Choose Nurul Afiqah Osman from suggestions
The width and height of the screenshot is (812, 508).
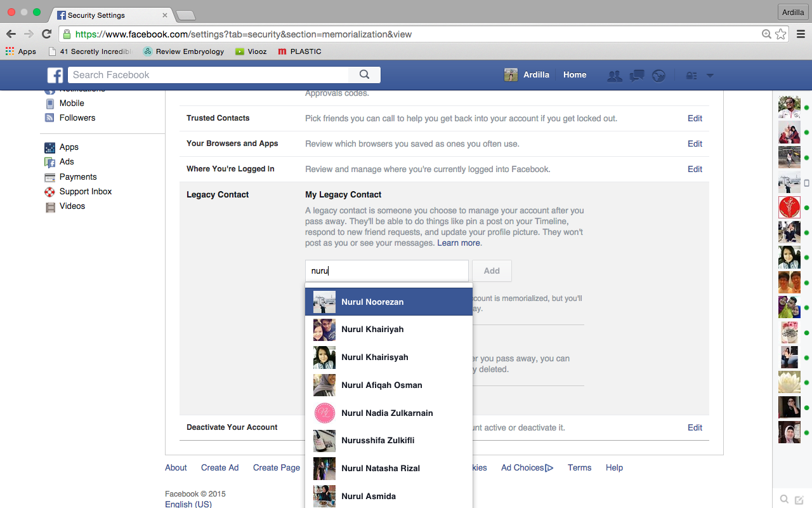[389, 385]
